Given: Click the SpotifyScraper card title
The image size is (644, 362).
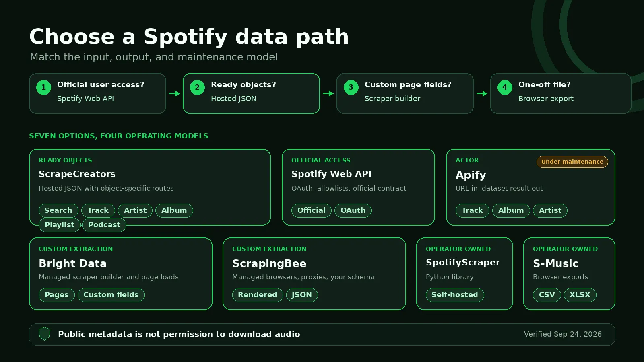Looking at the screenshot, I should 463,262.
